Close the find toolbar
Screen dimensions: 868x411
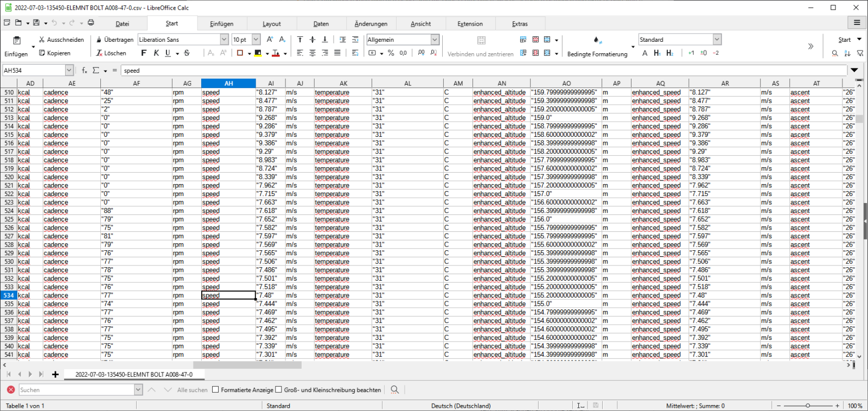[x=11, y=390]
